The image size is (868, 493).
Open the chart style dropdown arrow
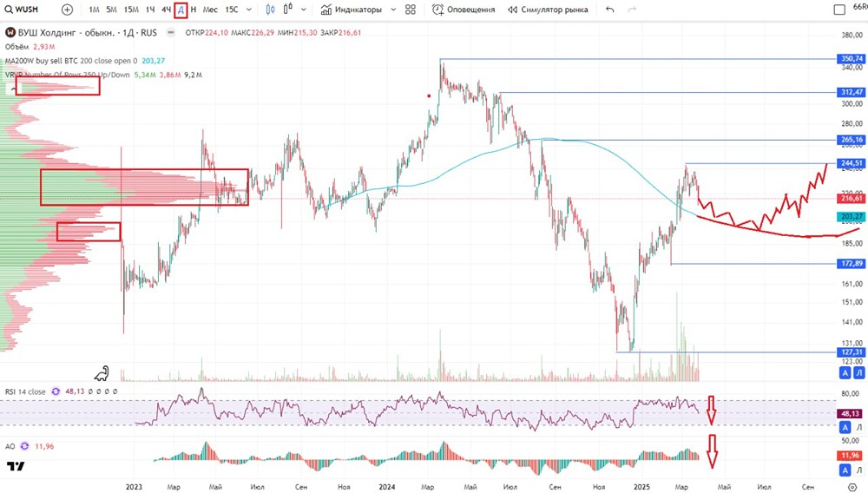coord(303,10)
